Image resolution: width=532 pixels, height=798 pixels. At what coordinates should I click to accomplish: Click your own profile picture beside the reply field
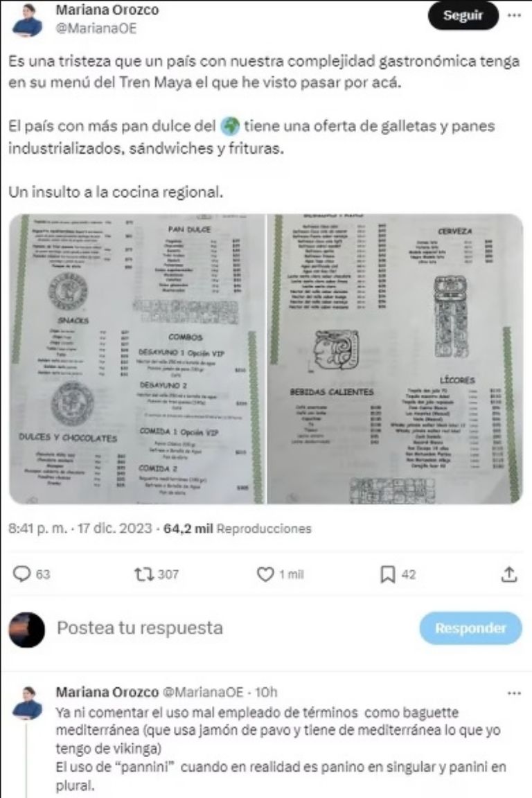[x=27, y=630]
